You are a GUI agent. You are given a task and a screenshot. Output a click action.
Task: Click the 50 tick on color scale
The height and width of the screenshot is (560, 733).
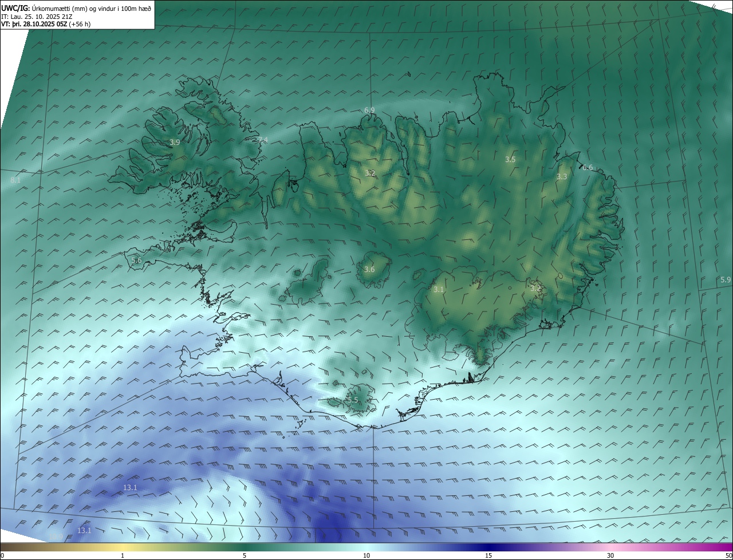click(728, 555)
